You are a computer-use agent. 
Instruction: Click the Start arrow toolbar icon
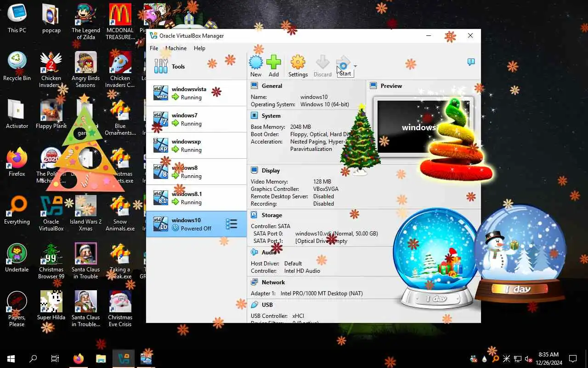343,63
